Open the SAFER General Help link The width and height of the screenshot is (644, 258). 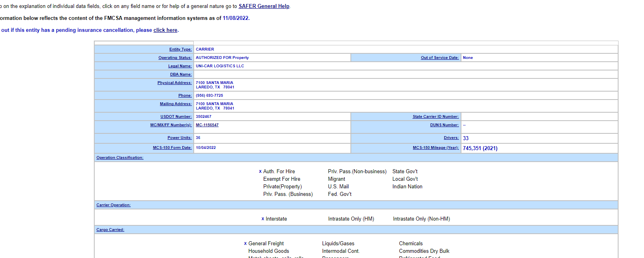pos(264,6)
